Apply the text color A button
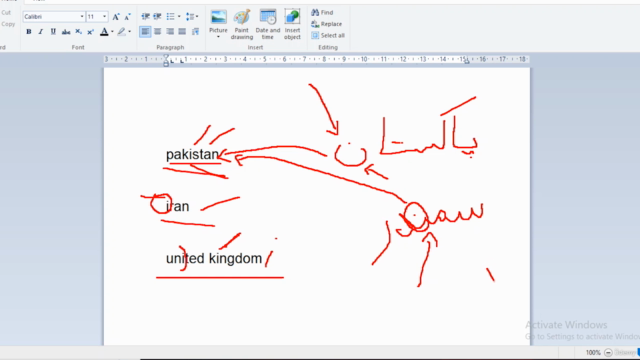640x360 pixels. pos(104,32)
